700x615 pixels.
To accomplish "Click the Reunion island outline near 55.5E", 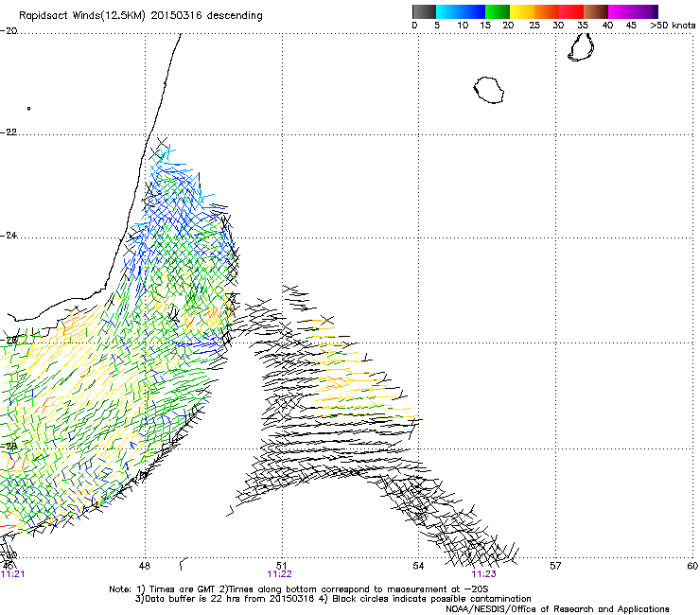I will (489, 90).
